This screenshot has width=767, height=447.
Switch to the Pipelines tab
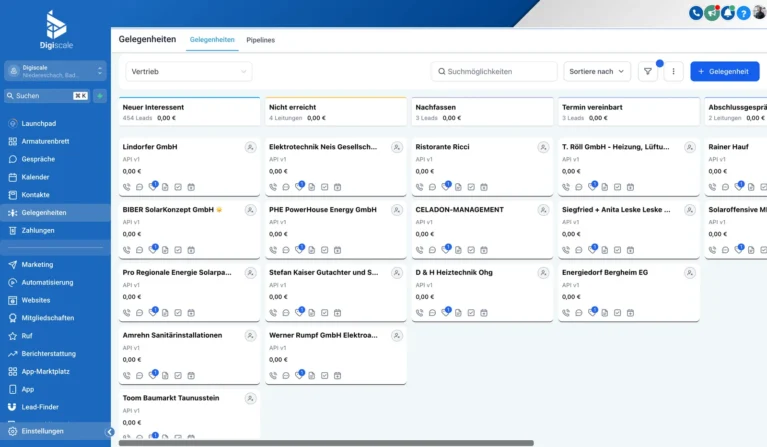pos(260,40)
